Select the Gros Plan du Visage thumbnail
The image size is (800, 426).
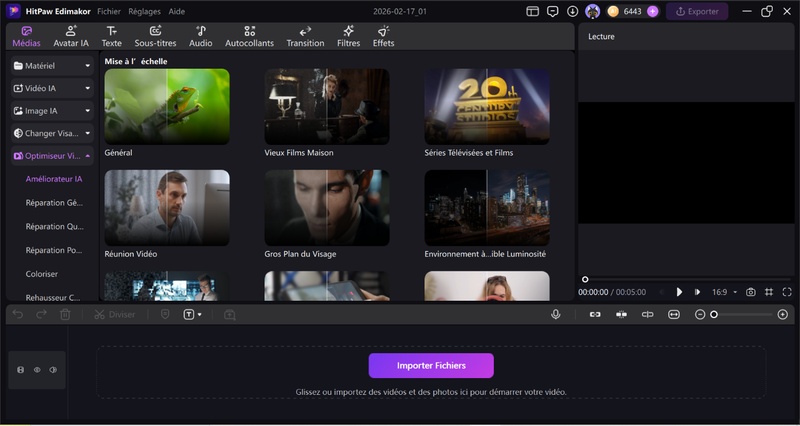[327, 208]
